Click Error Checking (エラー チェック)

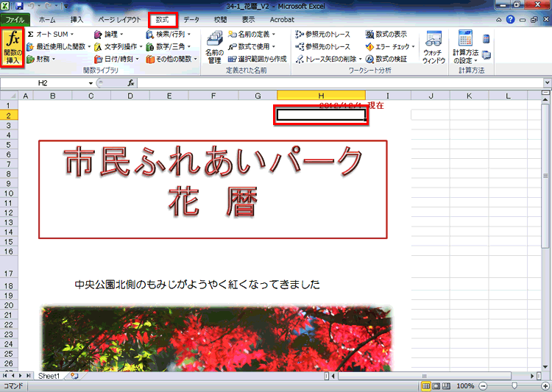390,46
